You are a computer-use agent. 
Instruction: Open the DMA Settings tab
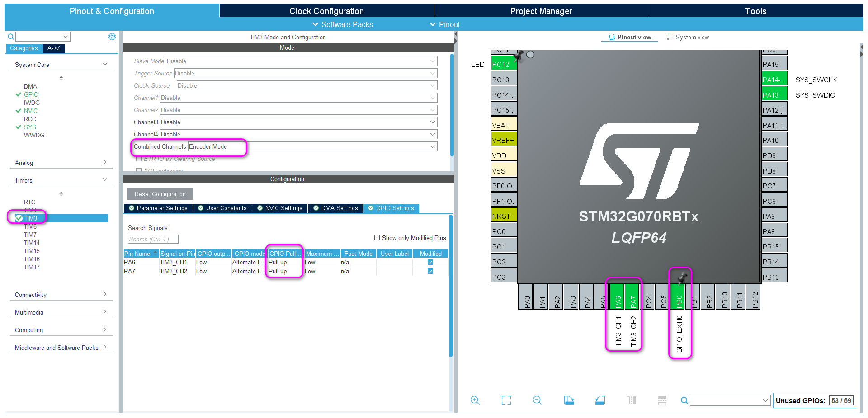click(335, 208)
